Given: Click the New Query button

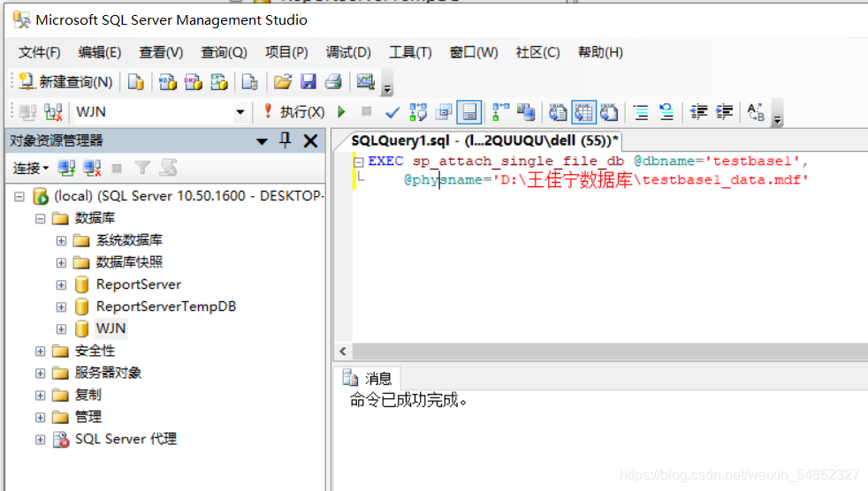Looking at the screenshot, I should coord(65,82).
